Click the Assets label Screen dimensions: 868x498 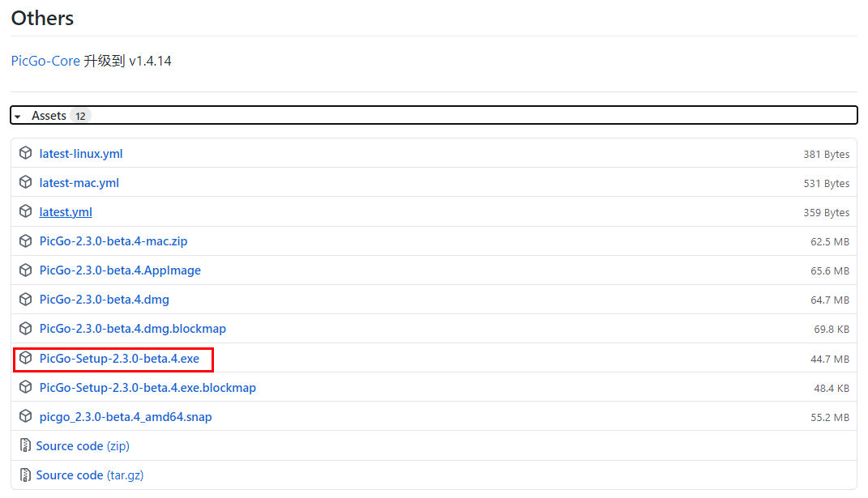pyautogui.click(x=49, y=116)
